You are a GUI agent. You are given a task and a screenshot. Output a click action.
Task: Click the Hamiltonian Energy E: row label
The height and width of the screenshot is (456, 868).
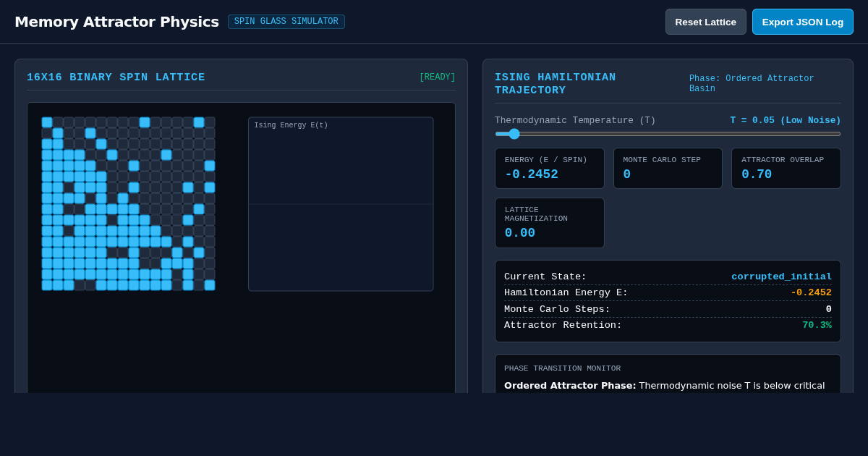(x=566, y=292)
